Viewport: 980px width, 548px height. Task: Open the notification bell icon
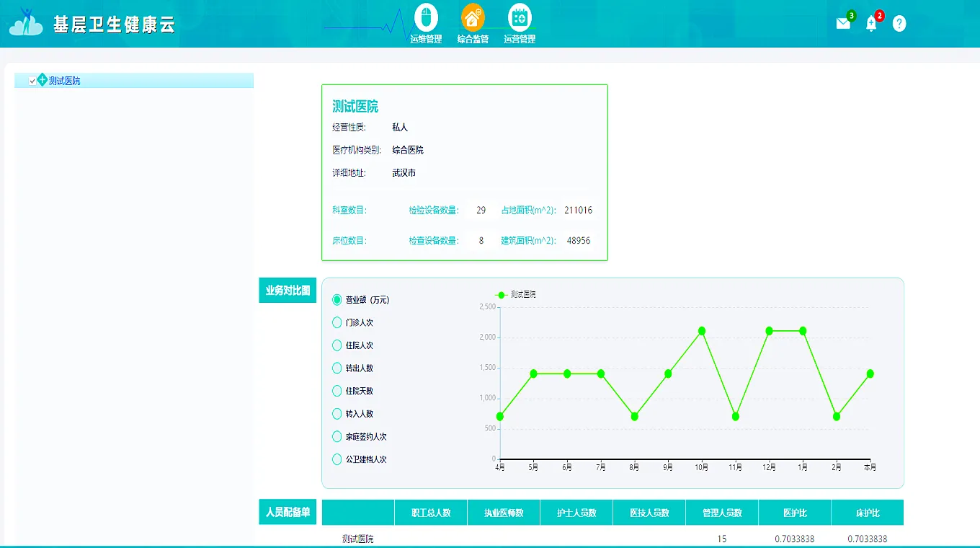[x=871, y=24]
